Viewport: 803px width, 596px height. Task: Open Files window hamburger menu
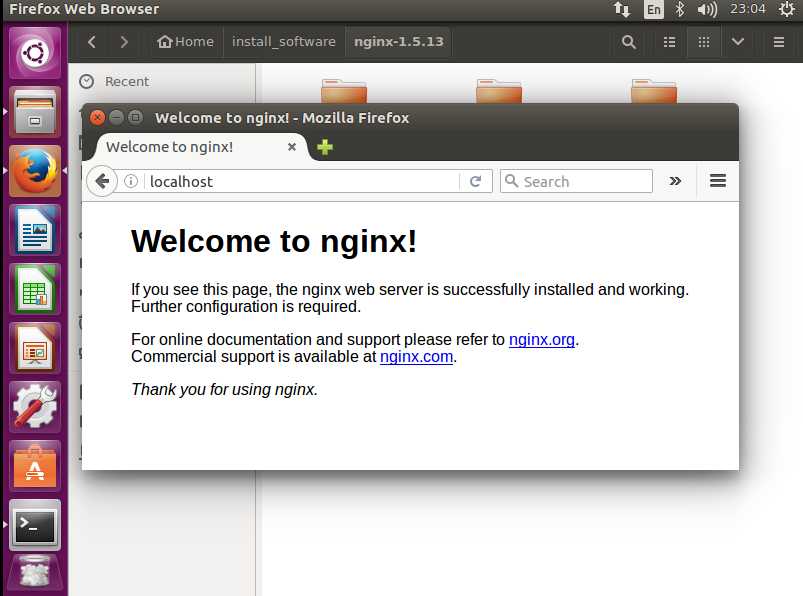coord(778,41)
